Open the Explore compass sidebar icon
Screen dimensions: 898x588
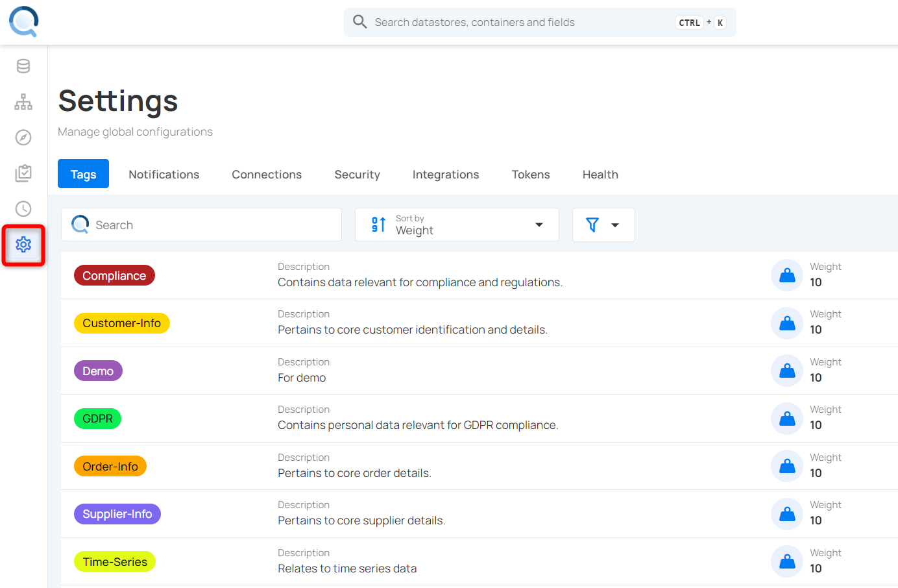pyautogui.click(x=23, y=138)
